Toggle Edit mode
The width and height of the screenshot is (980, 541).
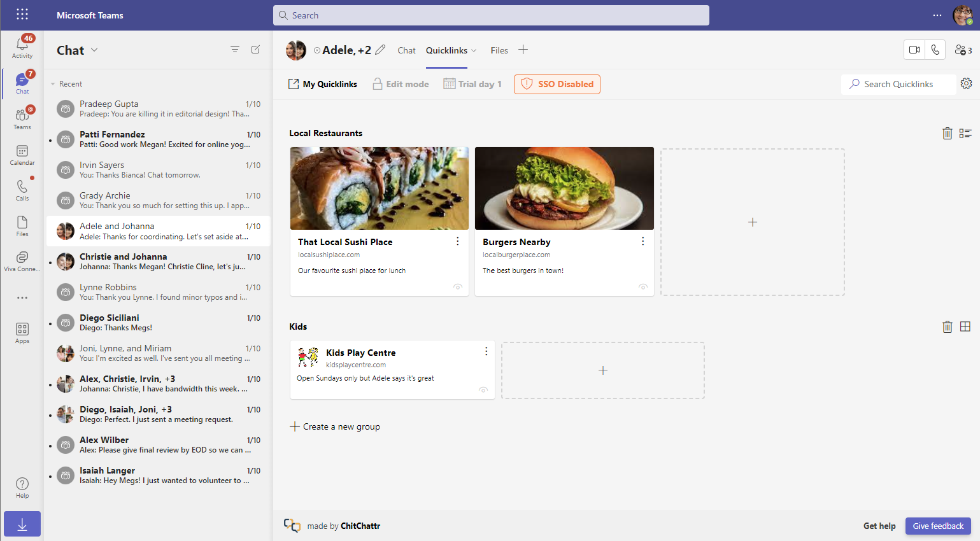point(401,84)
